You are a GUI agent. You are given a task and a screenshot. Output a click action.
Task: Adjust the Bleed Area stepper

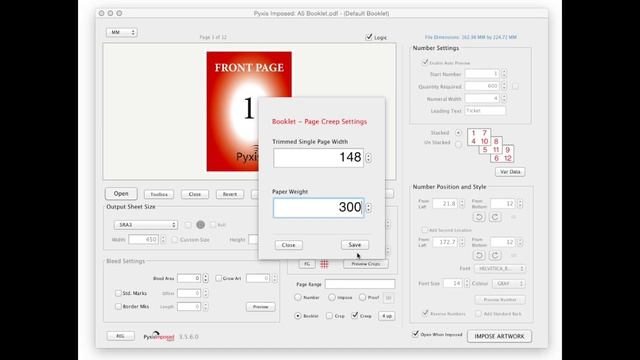[205, 278]
